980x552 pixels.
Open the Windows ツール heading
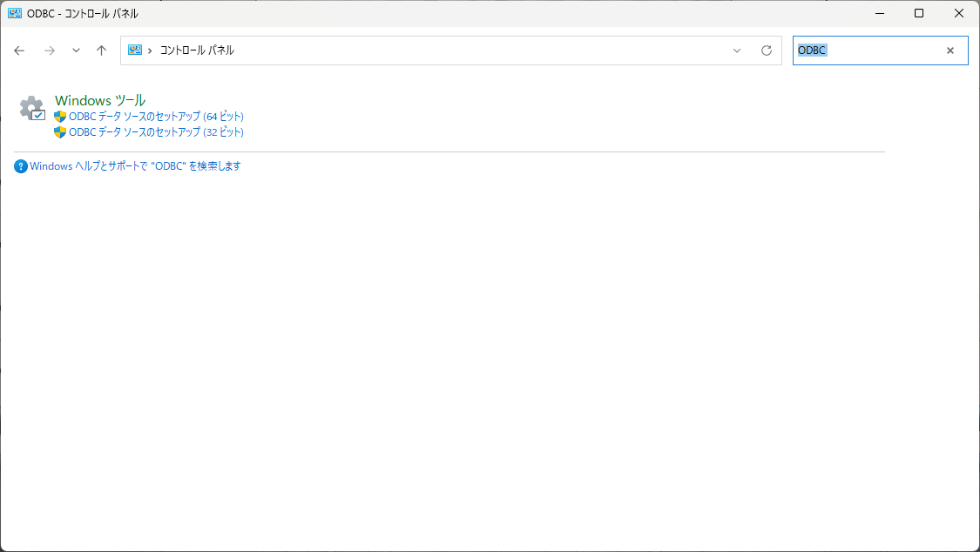[99, 100]
